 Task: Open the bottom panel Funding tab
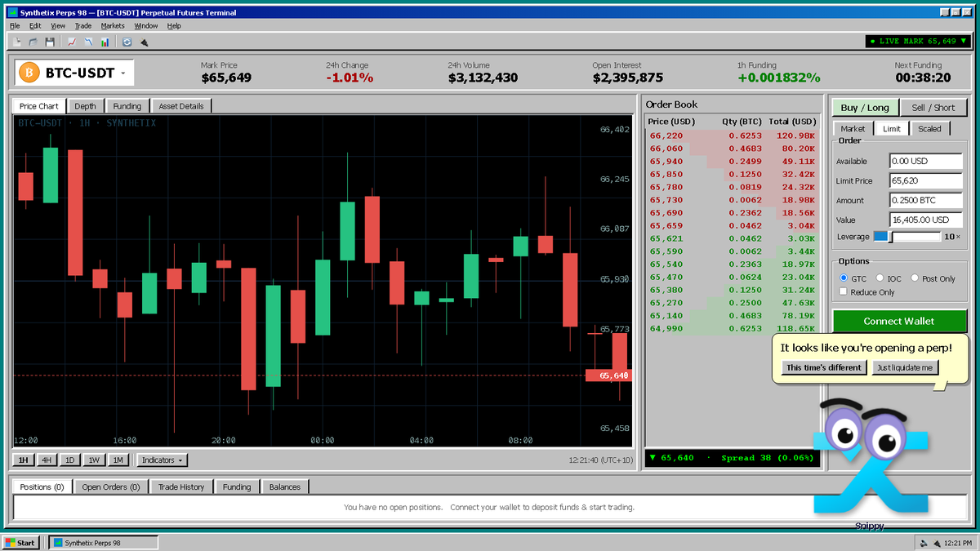tap(237, 487)
